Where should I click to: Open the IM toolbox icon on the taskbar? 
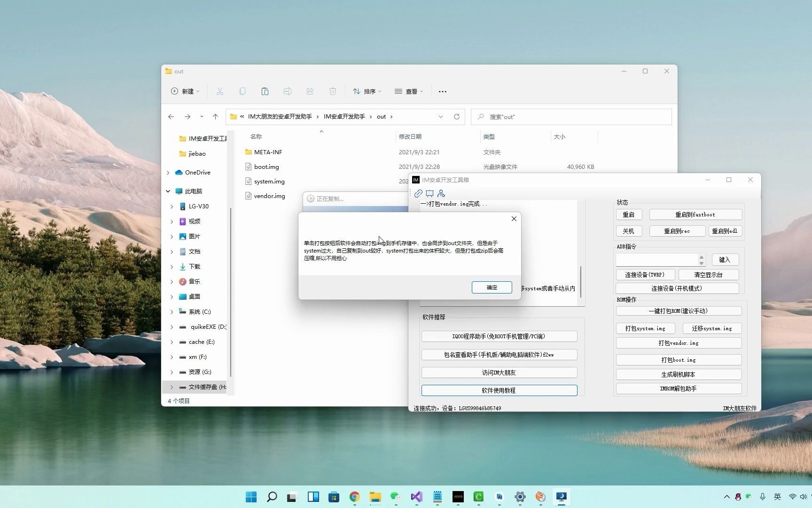point(561,497)
